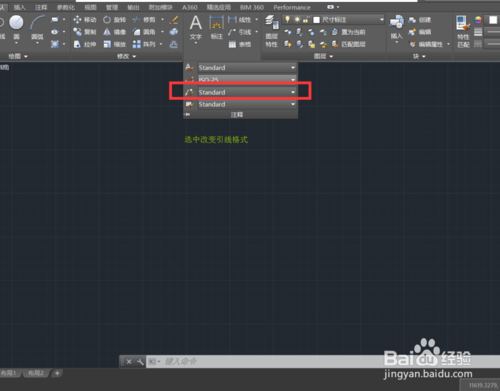Switch to the Output (输出) ribbon tab
Screen dimensions: 500x391
(x=133, y=7)
